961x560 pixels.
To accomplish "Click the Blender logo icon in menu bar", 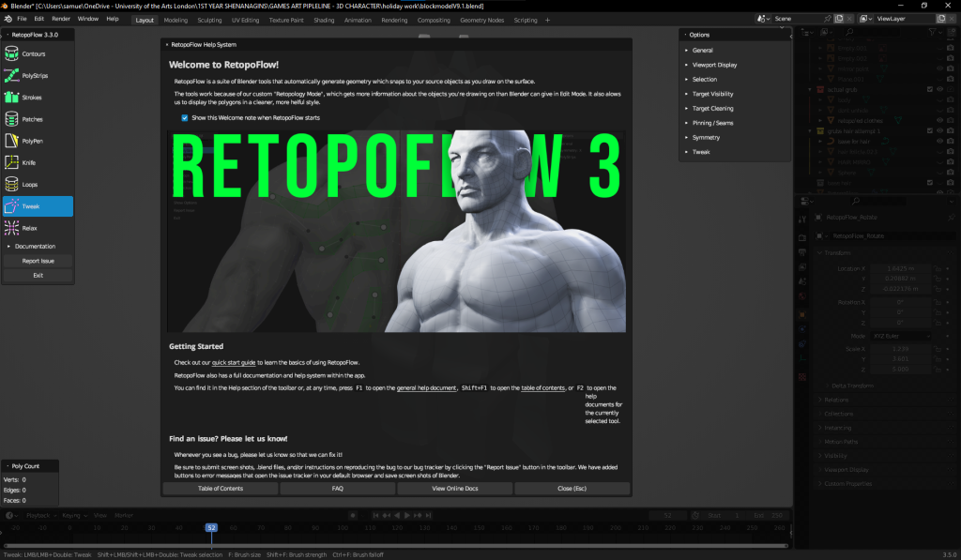I will pyautogui.click(x=8, y=19).
